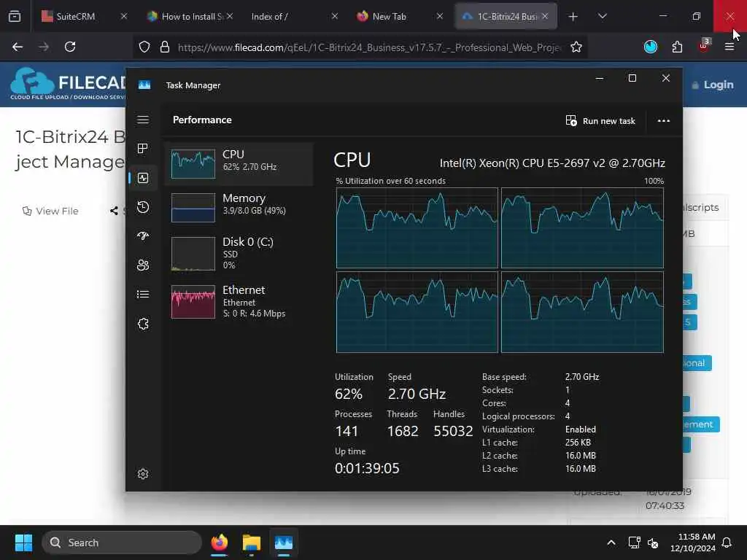
Task: Click the share icon on FileCAD page
Action: point(114,211)
